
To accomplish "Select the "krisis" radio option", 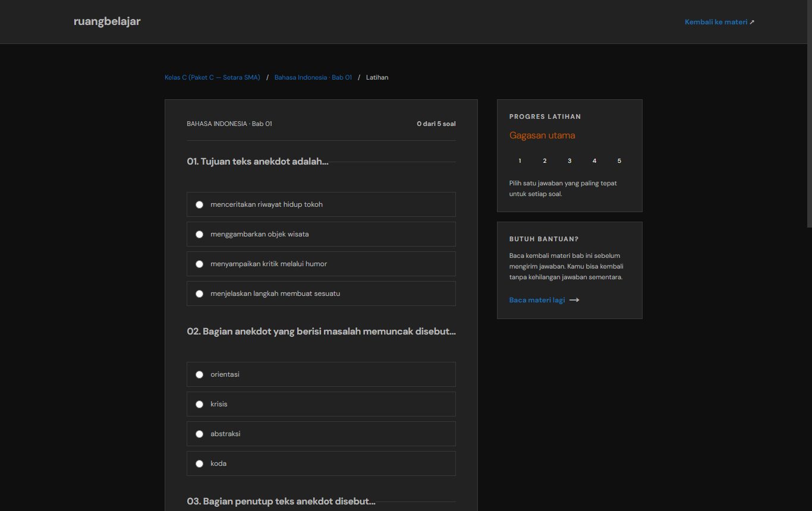I will [x=321, y=404].
